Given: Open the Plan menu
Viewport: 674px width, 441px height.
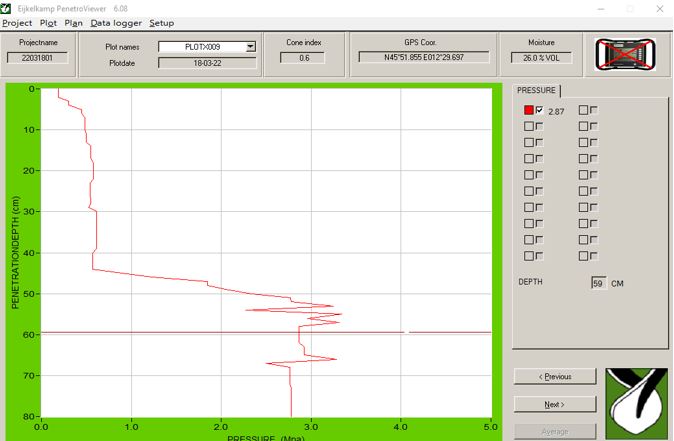Looking at the screenshot, I should pyautogui.click(x=73, y=23).
